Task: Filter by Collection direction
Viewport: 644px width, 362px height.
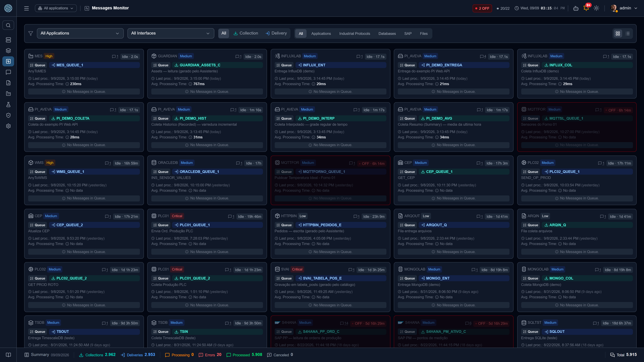Action: pyautogui.click(x=246, y=33)
